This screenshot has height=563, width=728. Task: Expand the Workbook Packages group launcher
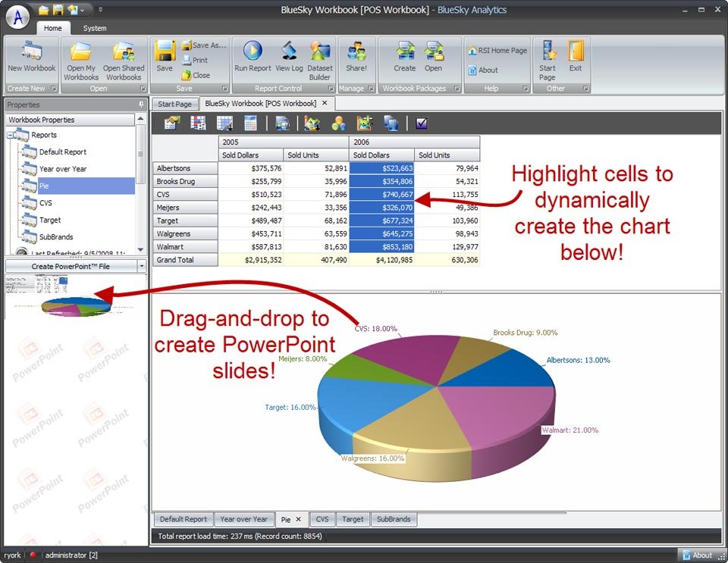coord(457,88)
